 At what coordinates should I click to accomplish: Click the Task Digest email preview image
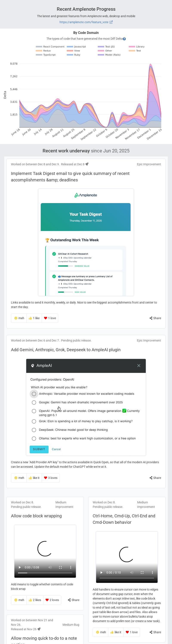point(86,242)
